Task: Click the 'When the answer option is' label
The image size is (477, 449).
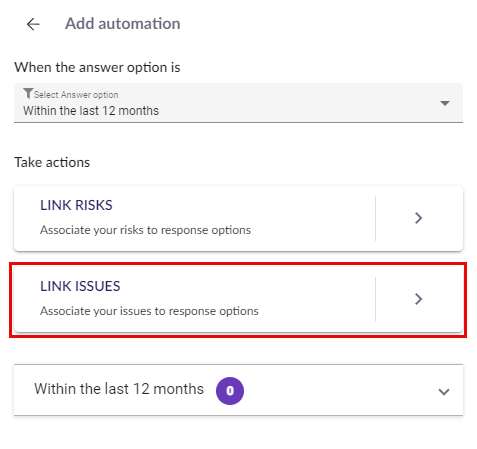Action: (x=97, y=68)
